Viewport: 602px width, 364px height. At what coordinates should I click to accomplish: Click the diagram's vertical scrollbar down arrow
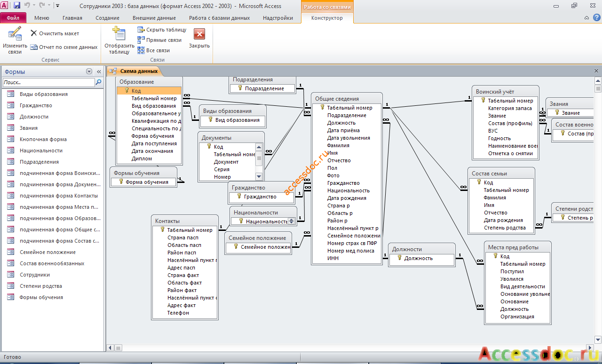click(x=598, y=340)
